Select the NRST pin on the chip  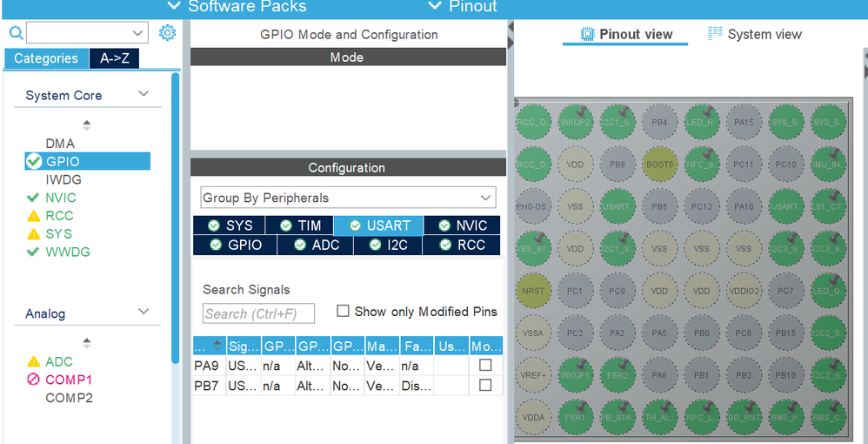pyautogui.click(x=533, y=291)
